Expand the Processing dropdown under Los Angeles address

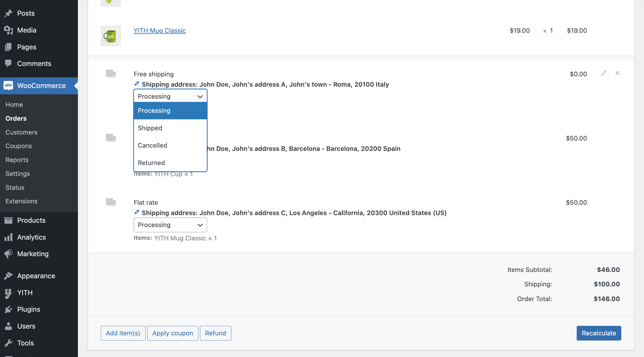170,225
